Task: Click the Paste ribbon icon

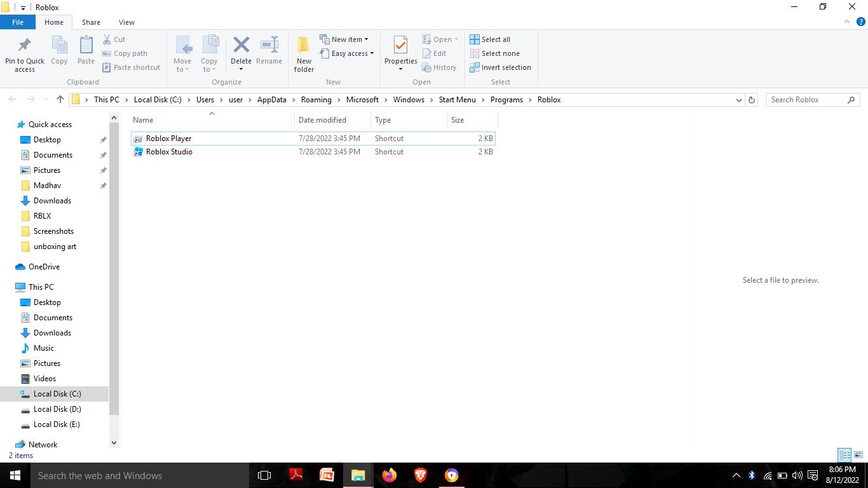Action: (x=86, y=46)
